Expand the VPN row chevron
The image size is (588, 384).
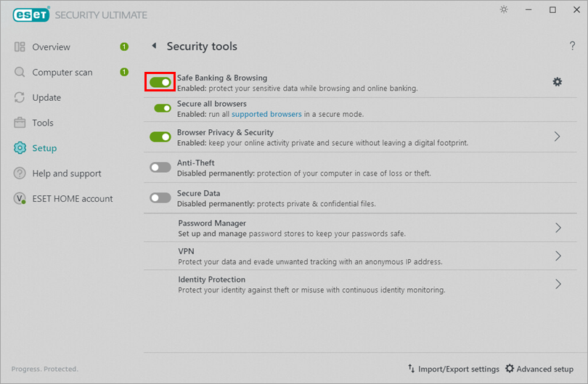(558, 256)
